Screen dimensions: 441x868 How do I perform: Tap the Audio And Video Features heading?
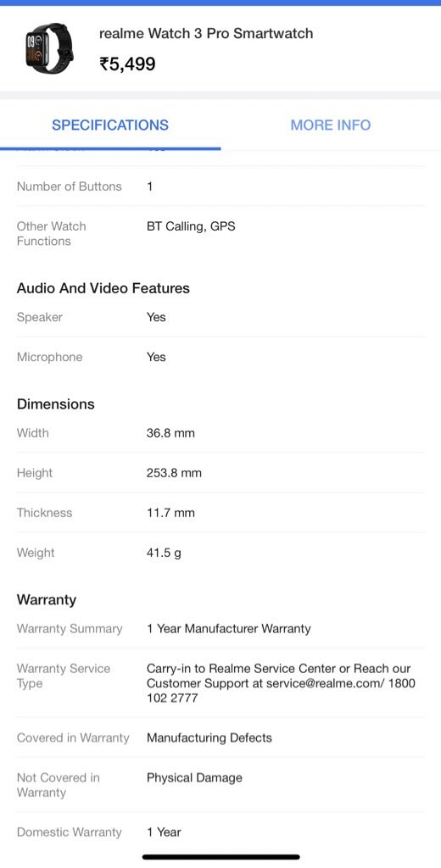coord(103,288)
